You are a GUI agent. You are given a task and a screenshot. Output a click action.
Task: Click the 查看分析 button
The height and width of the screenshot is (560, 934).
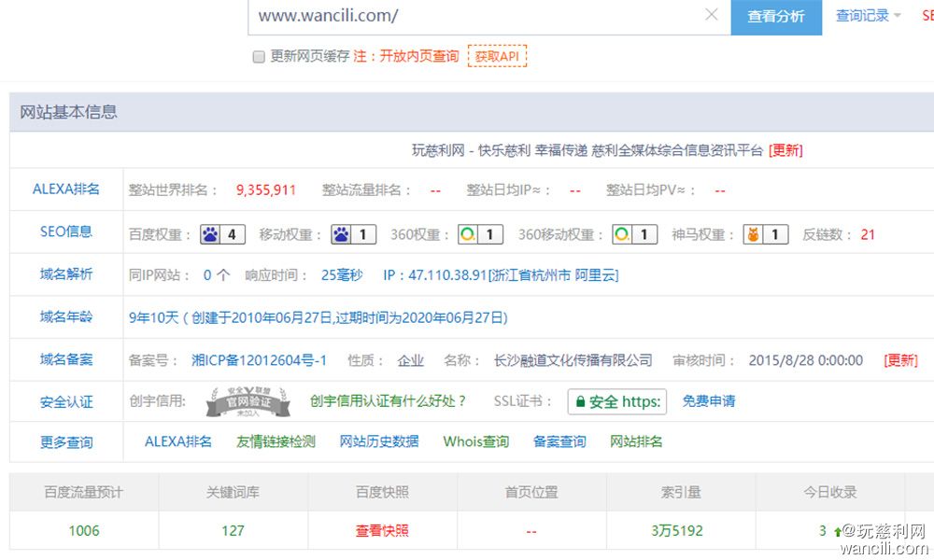(x=776, y=17)
